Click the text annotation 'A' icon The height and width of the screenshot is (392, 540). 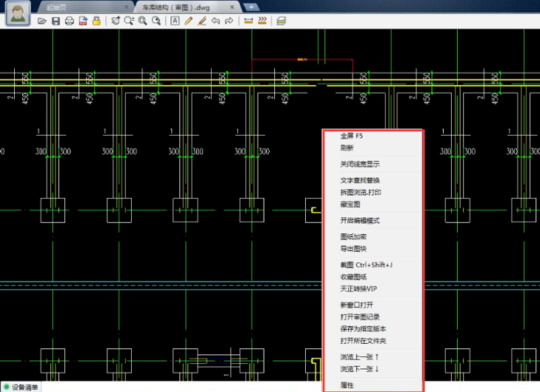(176, 21)
